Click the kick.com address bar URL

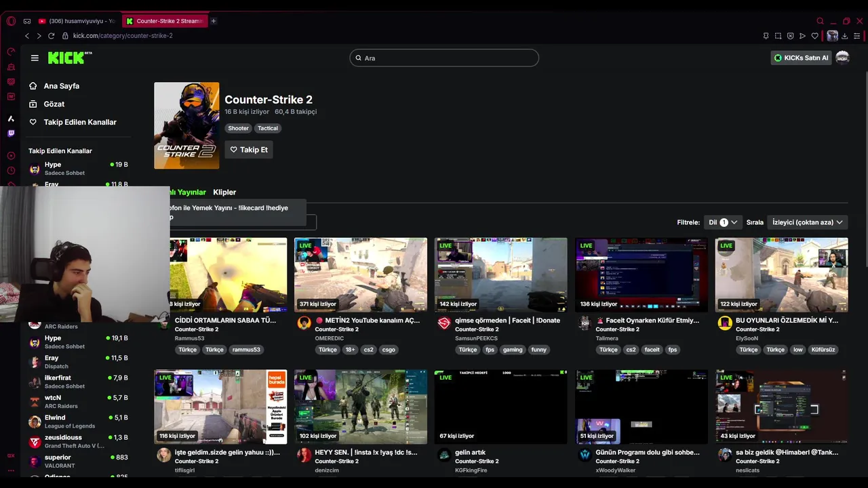click(x=123, y=36)
